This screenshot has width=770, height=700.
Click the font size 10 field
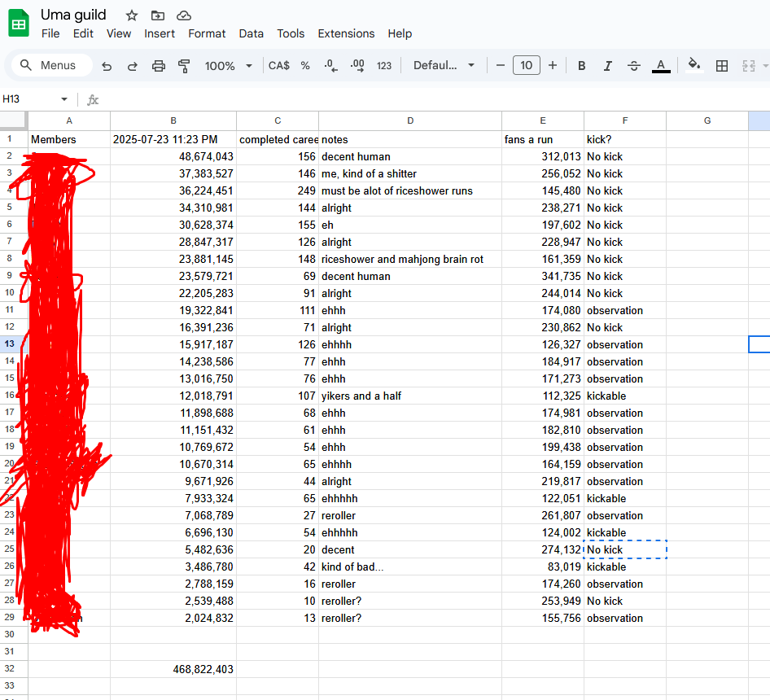pos(527,65)
